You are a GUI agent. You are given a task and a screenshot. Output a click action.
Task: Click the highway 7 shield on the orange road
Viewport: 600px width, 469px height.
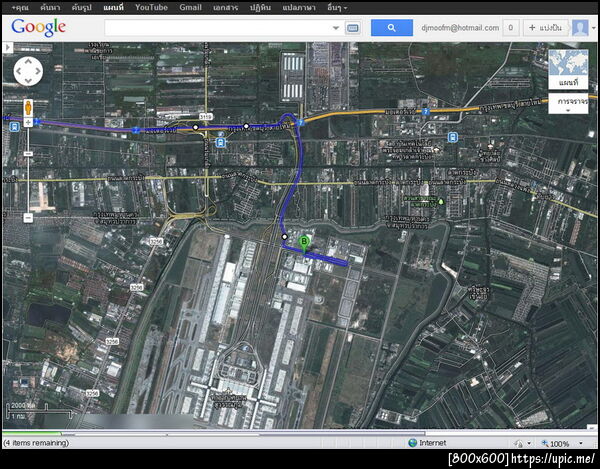[426, 112]
